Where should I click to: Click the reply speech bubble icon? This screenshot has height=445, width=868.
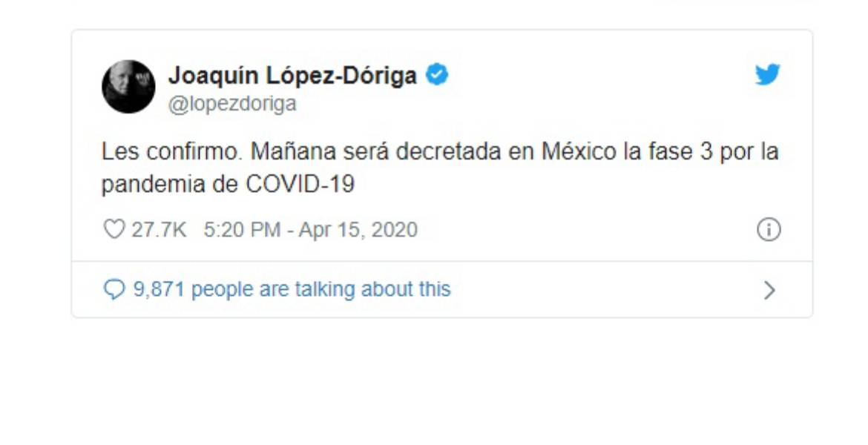click(114, 289)
